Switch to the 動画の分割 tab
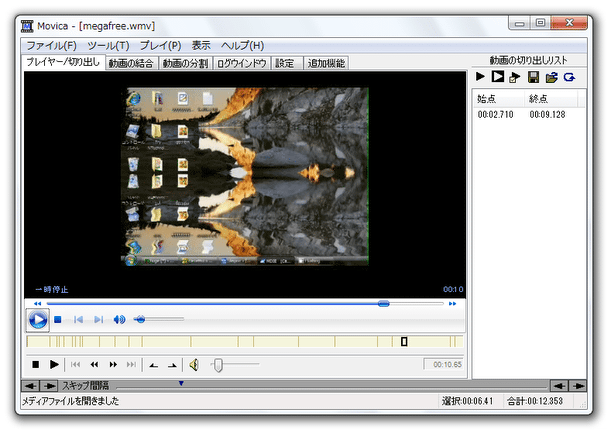The width and height of the screenshot is (611, 433). (185, 63)
